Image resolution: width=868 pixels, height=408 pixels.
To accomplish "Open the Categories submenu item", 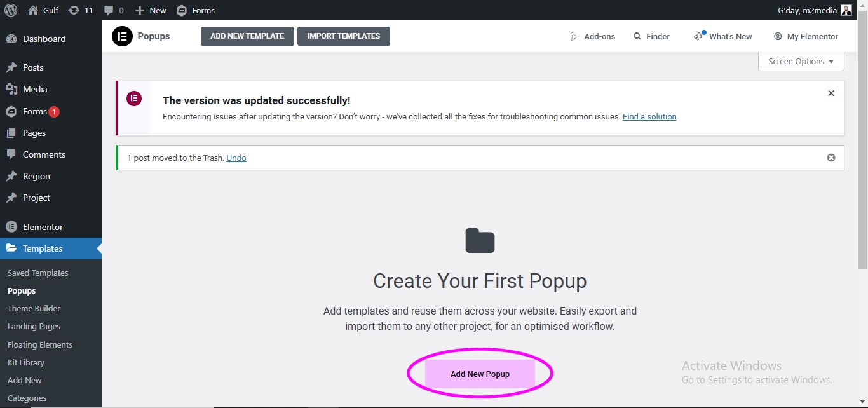I will (27, 398).
